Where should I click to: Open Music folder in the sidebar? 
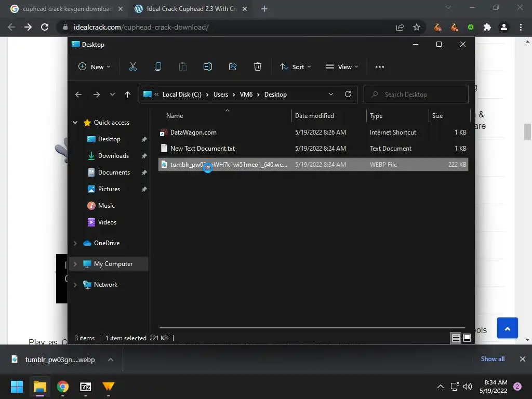106,206
